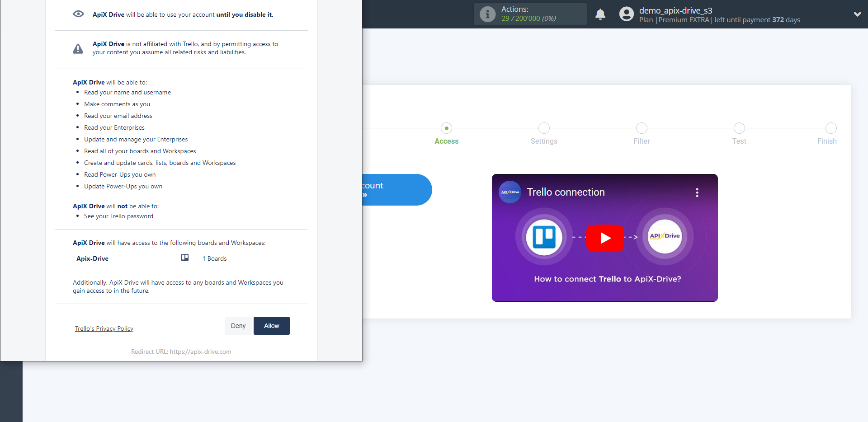This screenshot has width=868, height=422.
Task: Click 'Update Power-Ups you own' permission
Action: click(123, 186)
